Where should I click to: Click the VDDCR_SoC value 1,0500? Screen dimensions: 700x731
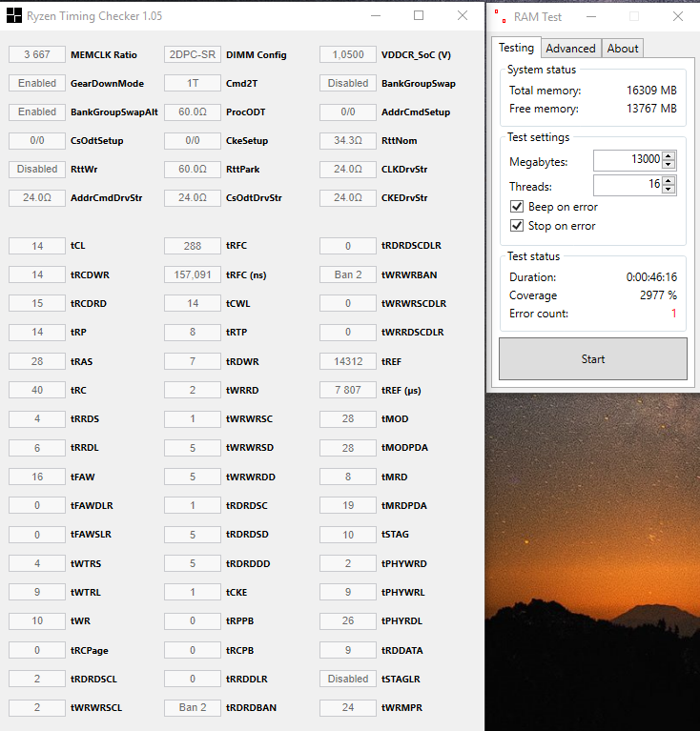point(348,54)
